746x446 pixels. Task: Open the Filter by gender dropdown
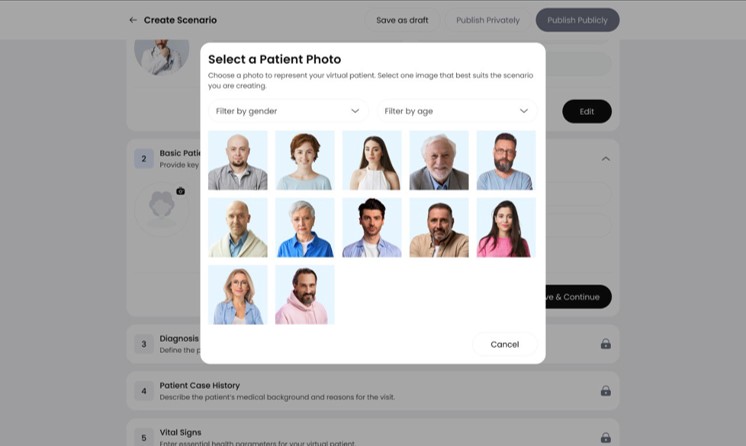288,111
